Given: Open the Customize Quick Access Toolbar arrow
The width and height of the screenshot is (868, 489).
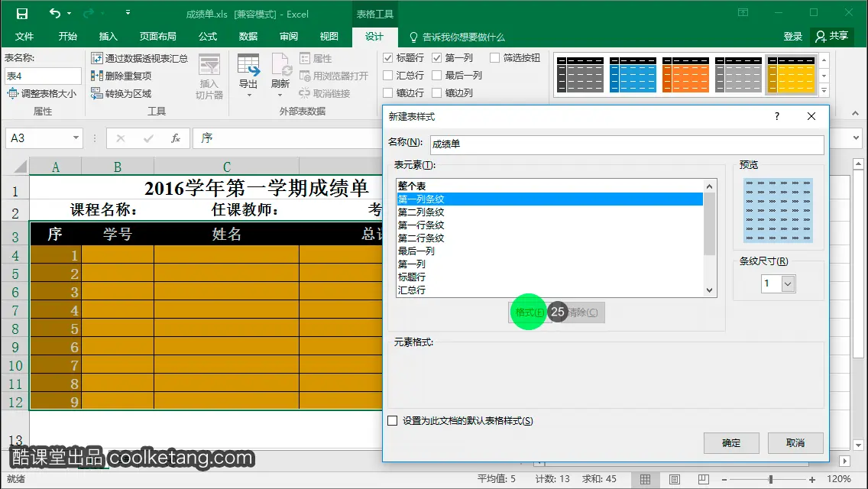Looking at the screenshot, I should pos(128,12).
